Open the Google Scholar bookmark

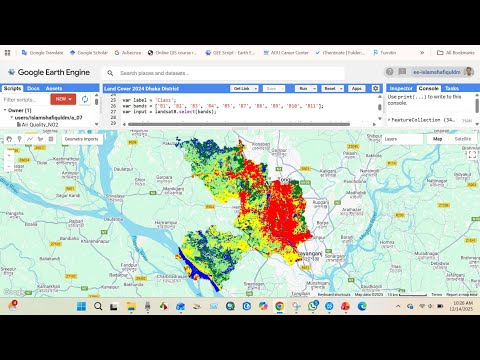[x=89, y=53]
